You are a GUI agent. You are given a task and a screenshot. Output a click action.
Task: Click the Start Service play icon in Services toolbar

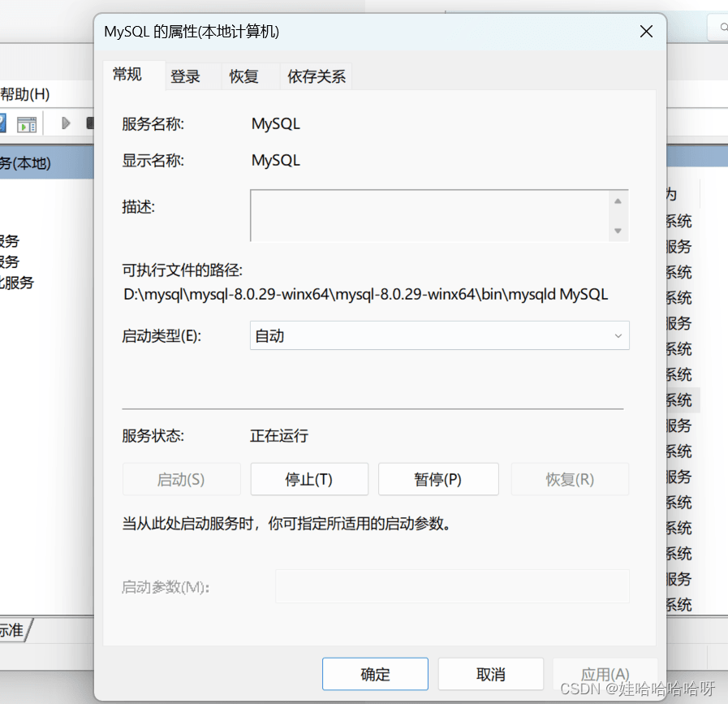coord(66,123)
